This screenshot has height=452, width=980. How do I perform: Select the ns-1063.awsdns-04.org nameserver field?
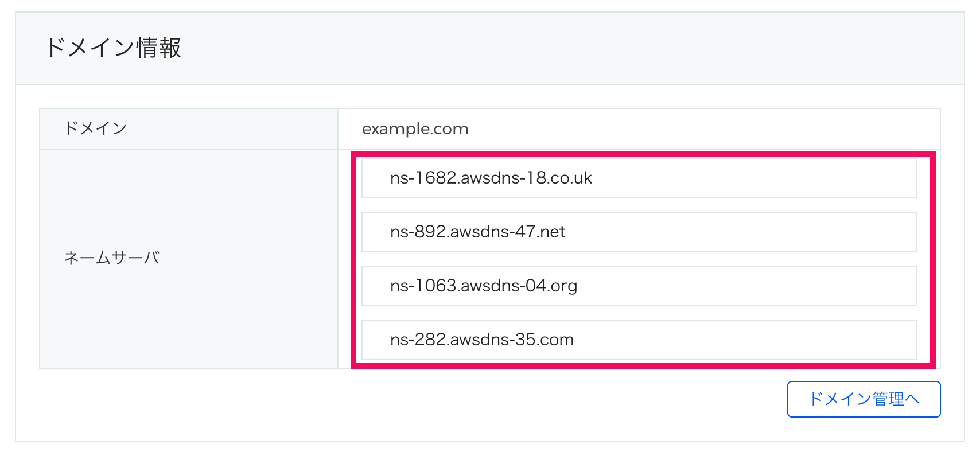(639, 286)
